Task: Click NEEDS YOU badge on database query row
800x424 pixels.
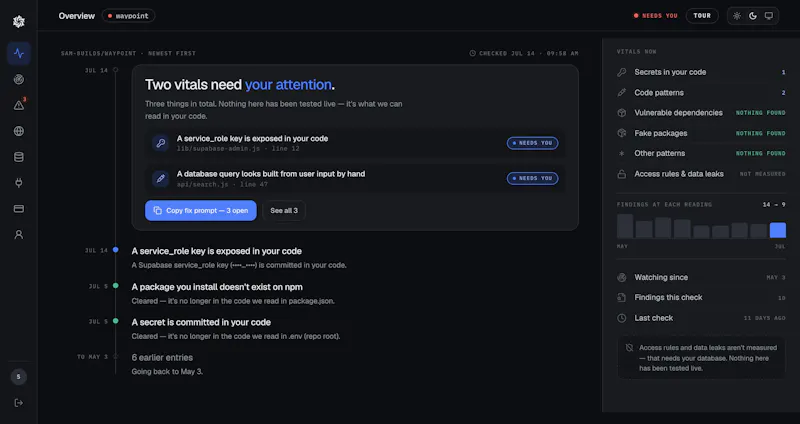Action: coord(532,178)
